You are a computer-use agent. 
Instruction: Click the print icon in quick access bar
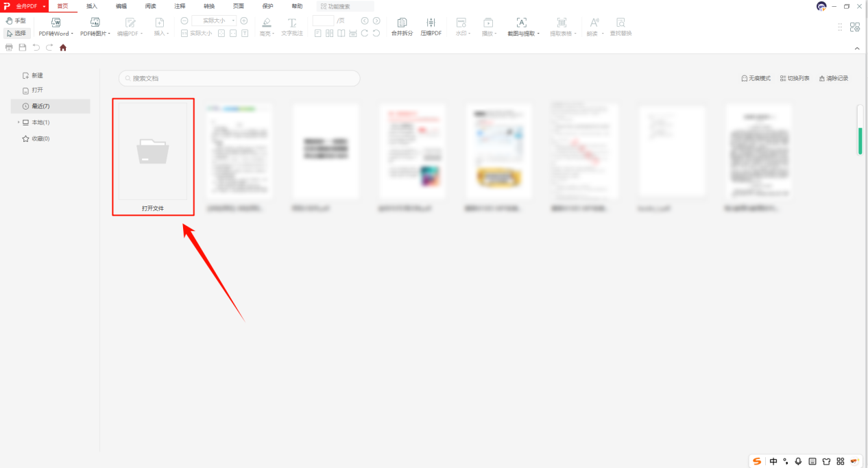click(x=9, y=48)
